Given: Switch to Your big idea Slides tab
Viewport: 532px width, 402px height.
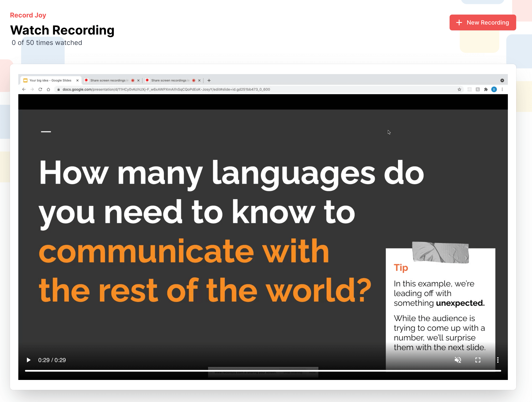Looking at the screenshot, I should tap(50, 81).
